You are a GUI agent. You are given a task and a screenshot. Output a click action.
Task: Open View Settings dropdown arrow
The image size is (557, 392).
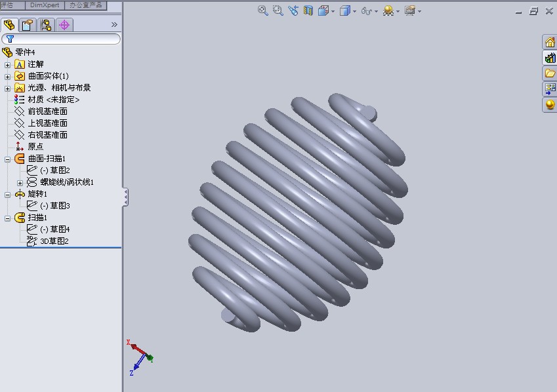(419, 11)
